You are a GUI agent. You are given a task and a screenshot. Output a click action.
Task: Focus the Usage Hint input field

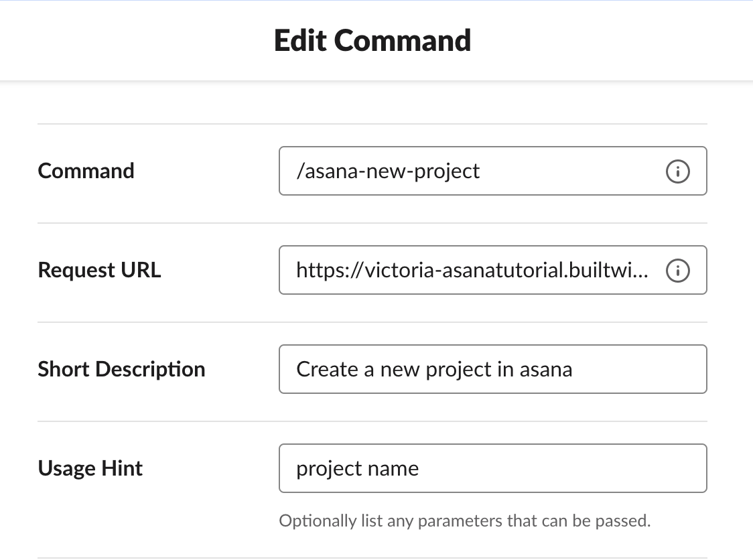pyautogui.click(x=492, y=468)
